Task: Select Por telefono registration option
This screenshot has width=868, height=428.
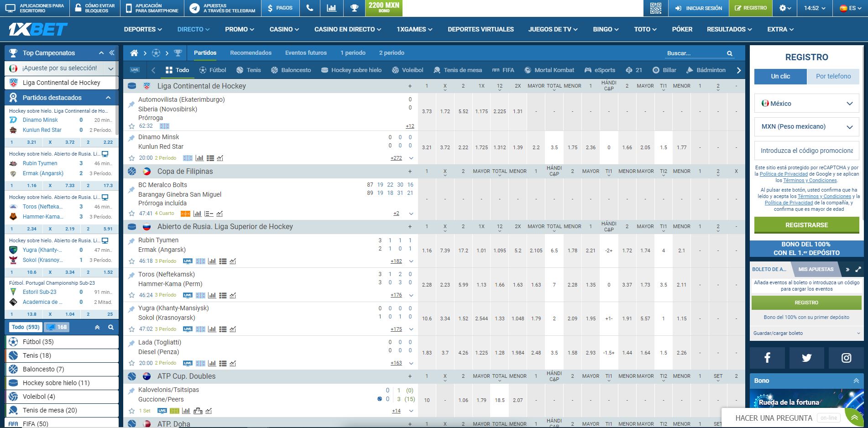Action: click(x=833, y=76)
